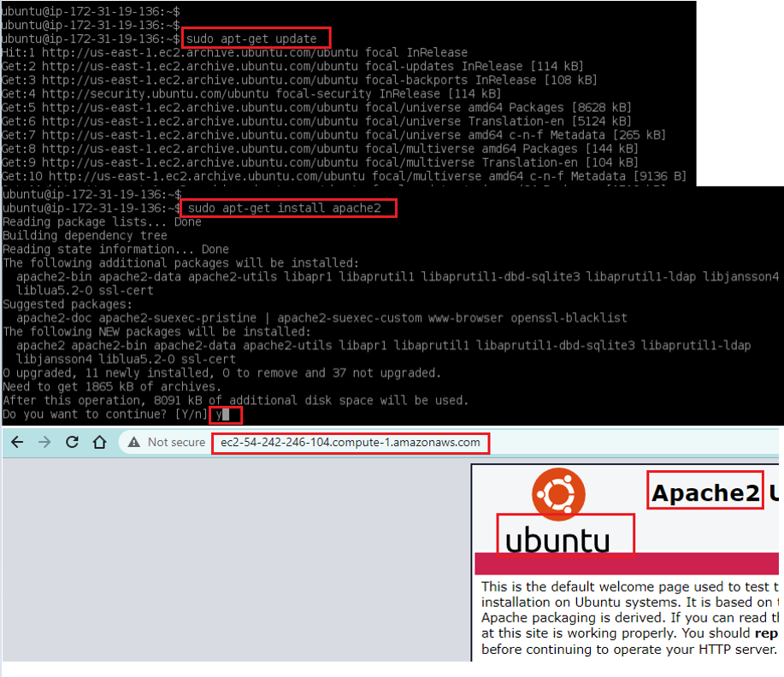This screenshot has height=677, width=784.
Task: Click 'This is the default welcome page' text line
Action: tap(630, 586)
